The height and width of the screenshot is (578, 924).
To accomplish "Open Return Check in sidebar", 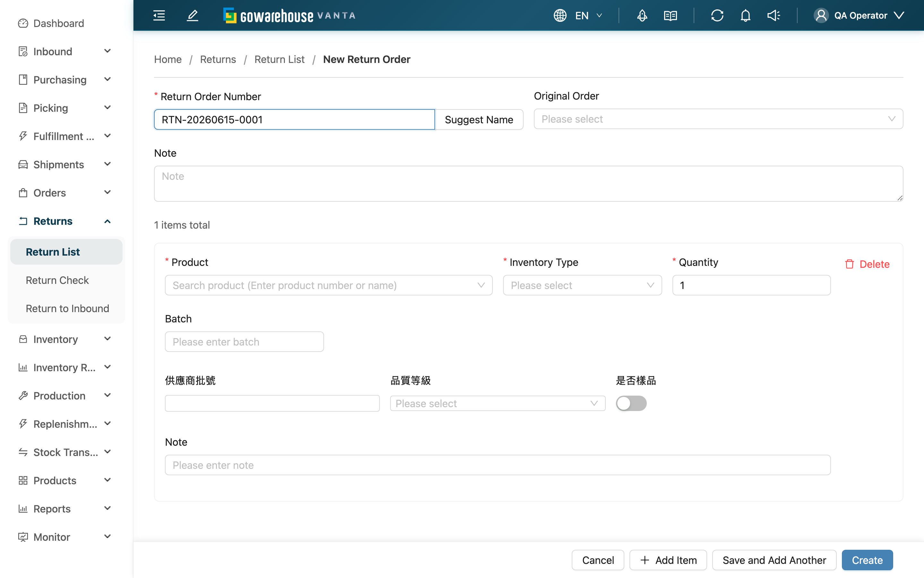I will (x=66, y=280).
